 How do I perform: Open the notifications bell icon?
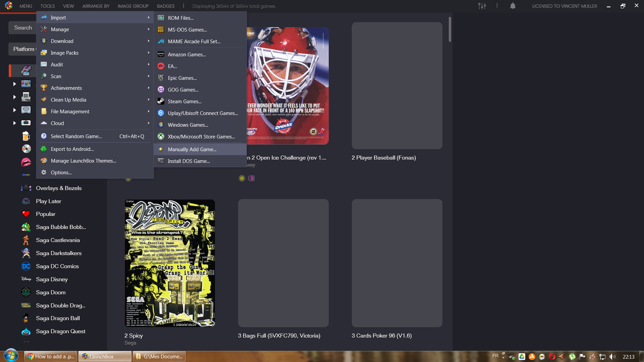pyautogui.click(x=513, y=6)
